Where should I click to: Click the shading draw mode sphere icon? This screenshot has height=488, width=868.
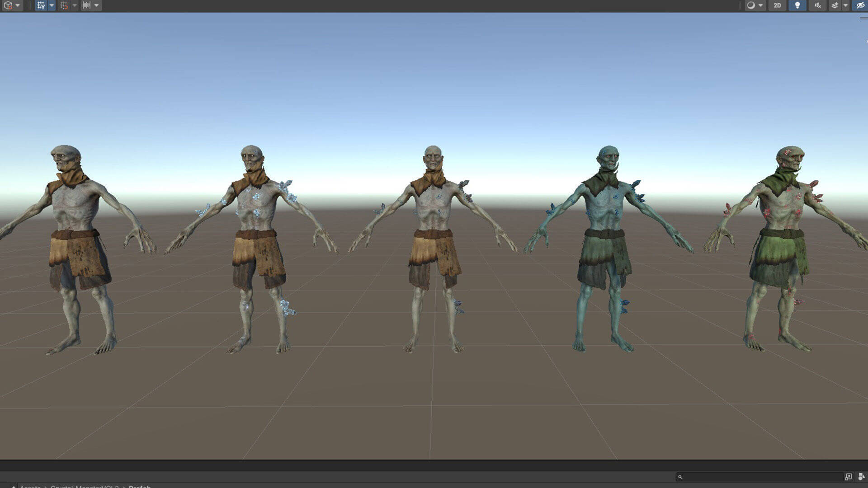(751, 5)
